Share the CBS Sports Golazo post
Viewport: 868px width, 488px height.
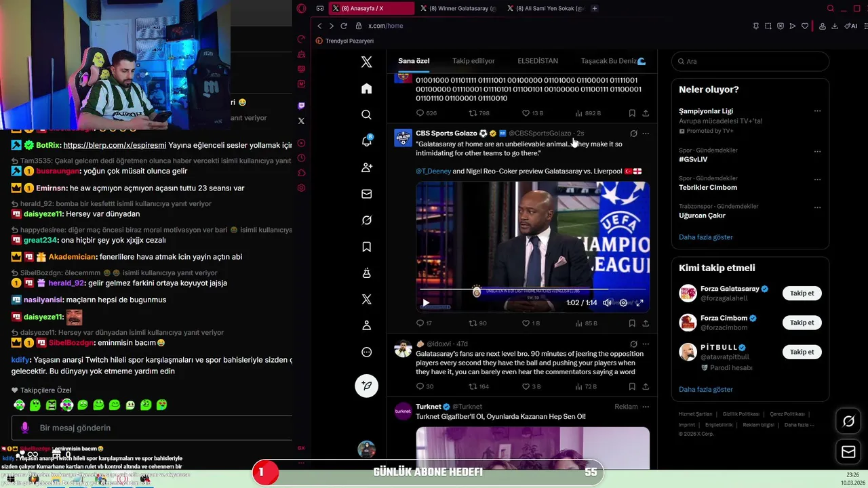(646, 323)
